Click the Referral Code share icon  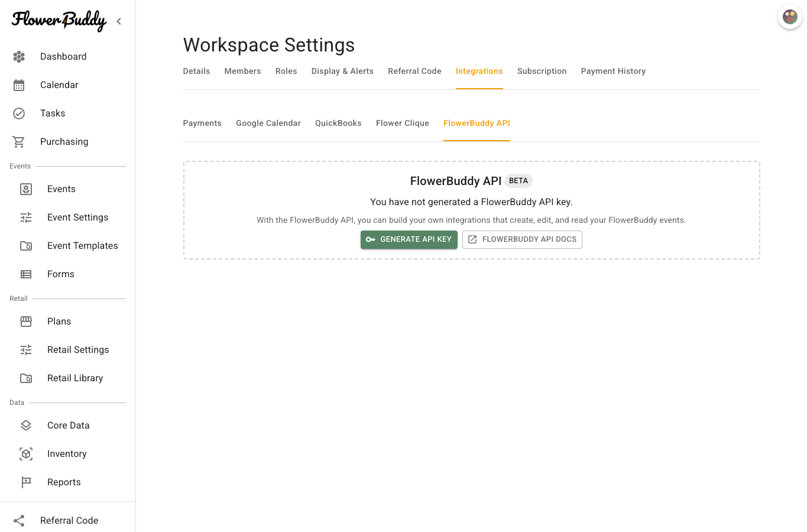[x=19, y=521]
